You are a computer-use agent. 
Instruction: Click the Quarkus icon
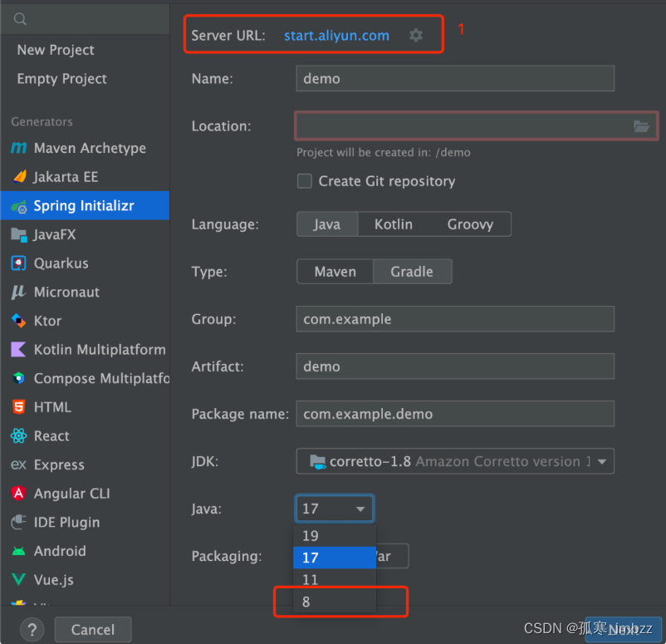coord(19,263)
